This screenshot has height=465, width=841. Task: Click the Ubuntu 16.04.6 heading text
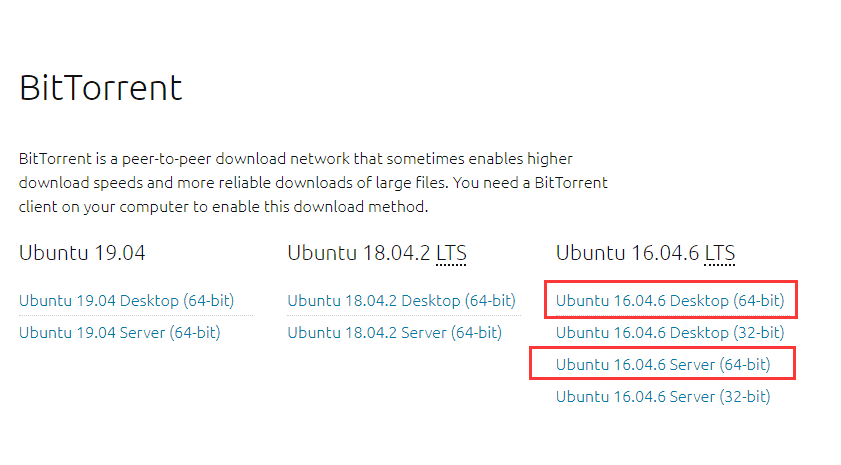(628, 253)
